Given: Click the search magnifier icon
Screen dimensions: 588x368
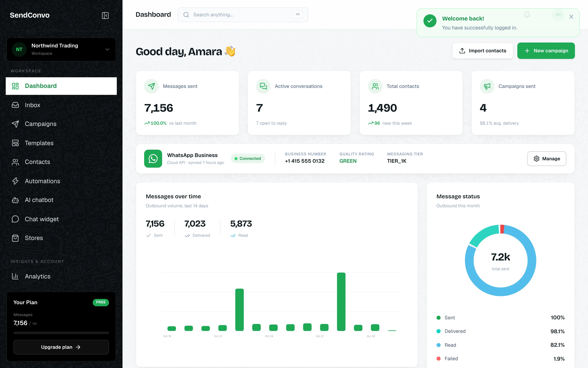Looking at the screenshot, I should point(186,15).
